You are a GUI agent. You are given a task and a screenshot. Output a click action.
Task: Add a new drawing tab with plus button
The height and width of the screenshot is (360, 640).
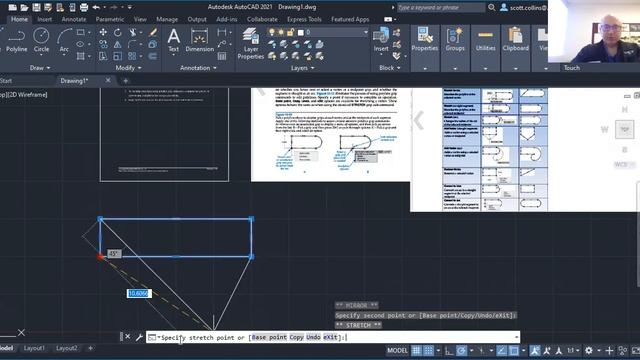125,81
